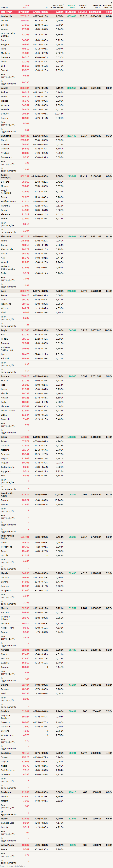Click the Lazio region name
The width and height of the screenshot is (113, 868).
coord(4,291)
